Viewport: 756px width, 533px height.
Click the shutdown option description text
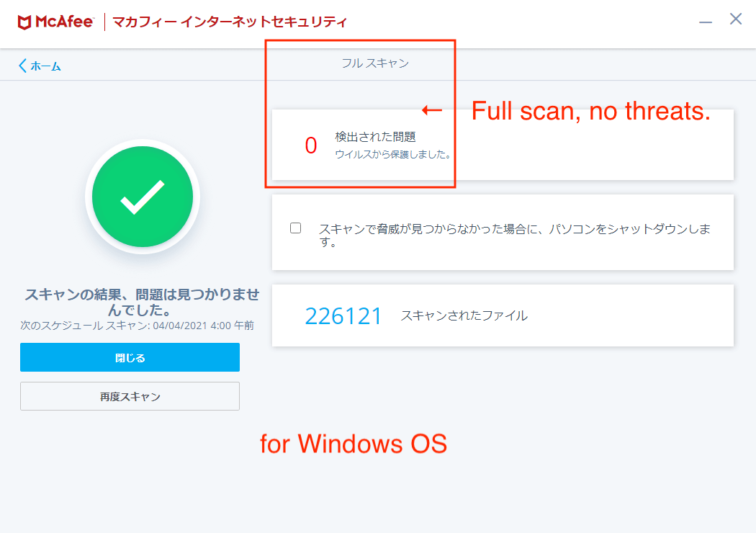[x=515, y=235]
